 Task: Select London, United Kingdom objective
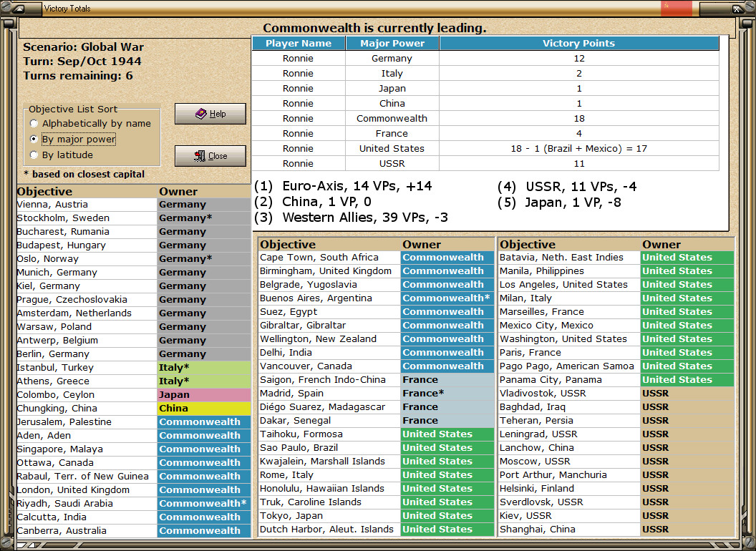tap(87, 489)
